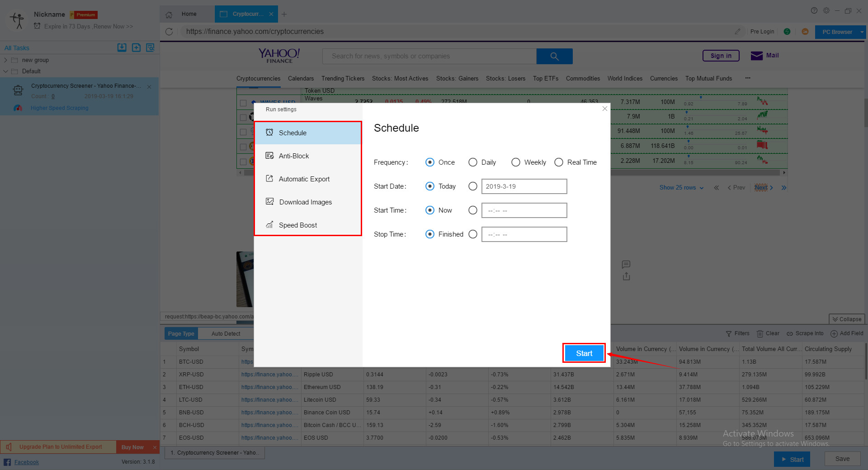The image size is (868, 470).
Task: Click the Anti-Block icon
Action: tap(269, 156)
